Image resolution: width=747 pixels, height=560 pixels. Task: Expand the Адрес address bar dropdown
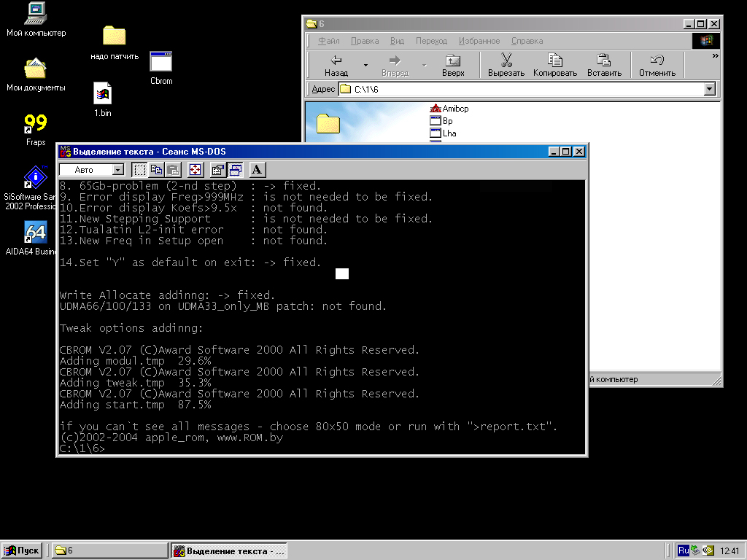click(710, 89)
